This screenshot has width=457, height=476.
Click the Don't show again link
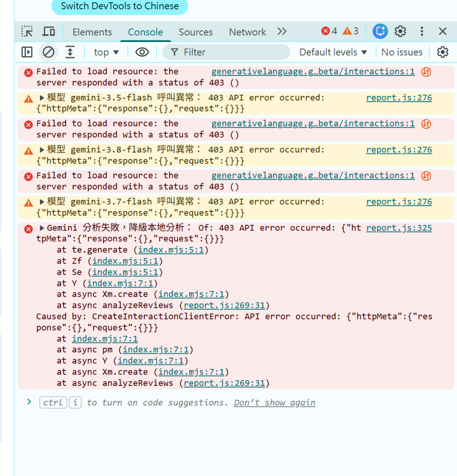[x=274, y=402]
